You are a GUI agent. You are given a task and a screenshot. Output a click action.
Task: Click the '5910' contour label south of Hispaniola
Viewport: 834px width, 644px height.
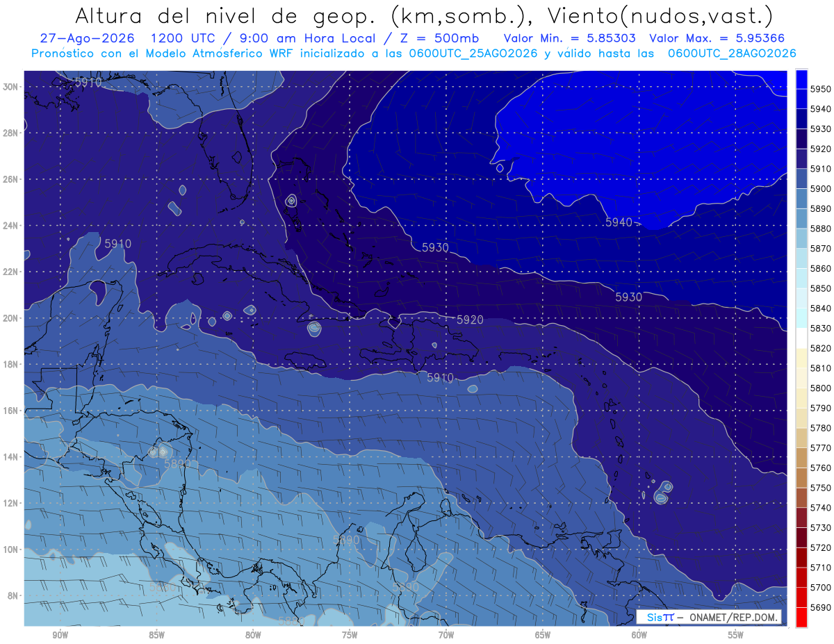(x=440, y=378)
